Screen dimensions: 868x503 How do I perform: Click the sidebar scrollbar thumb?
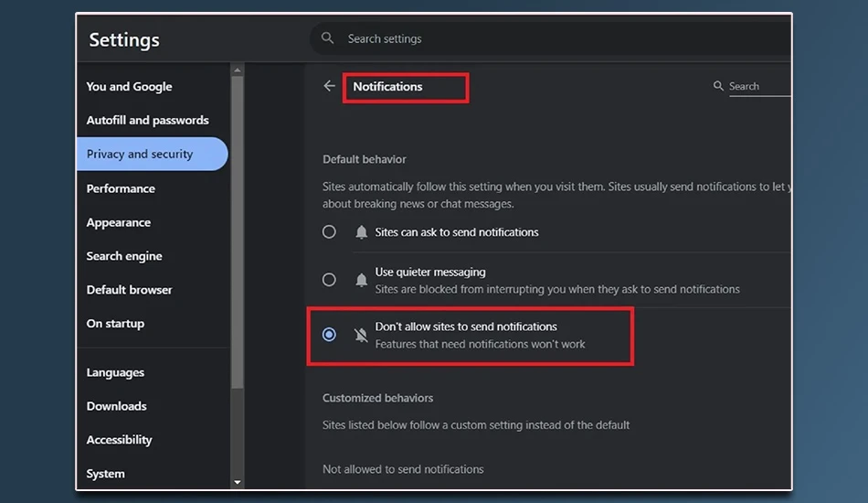click(238, 232)
